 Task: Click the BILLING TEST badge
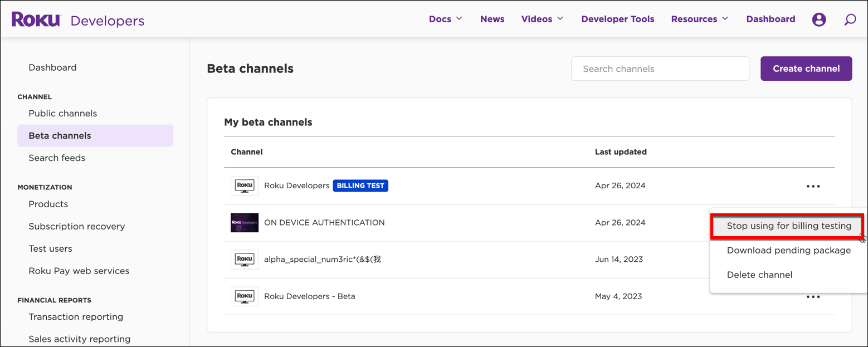(360, 185)
